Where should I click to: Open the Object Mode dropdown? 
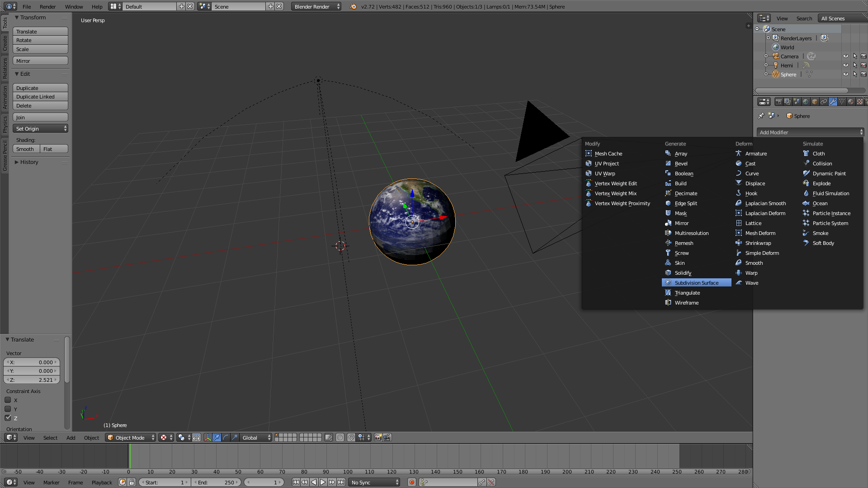[x=131, y=437]
